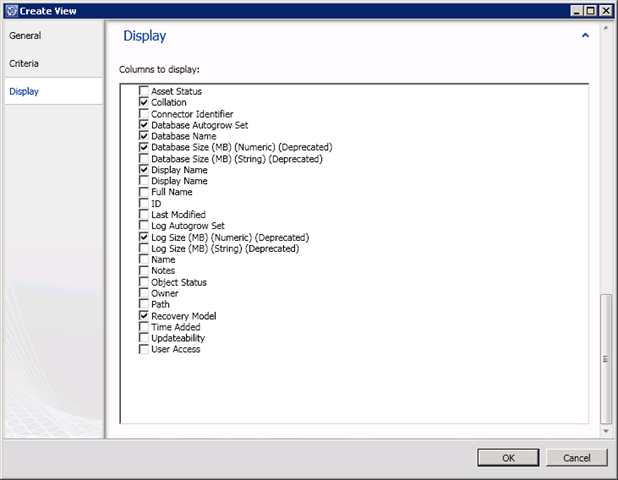Click the Create View title bar icon
This screenshot has height=480, width=618.
coord(11,9)
